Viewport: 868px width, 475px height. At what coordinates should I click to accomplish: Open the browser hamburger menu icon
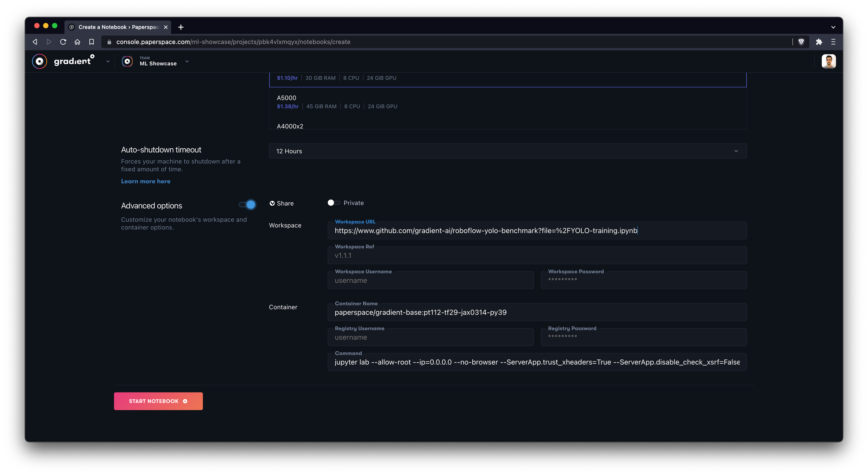coord(833,42)
